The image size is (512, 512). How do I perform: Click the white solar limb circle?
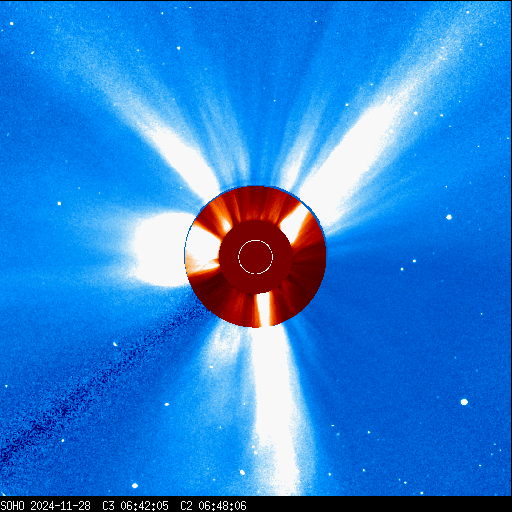[255, 257]
